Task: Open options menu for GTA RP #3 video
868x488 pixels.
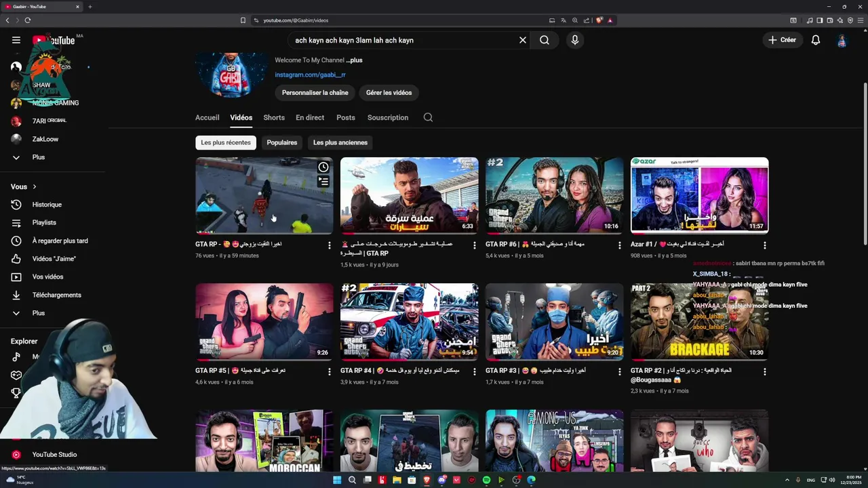Action: (x=619, y=371)
